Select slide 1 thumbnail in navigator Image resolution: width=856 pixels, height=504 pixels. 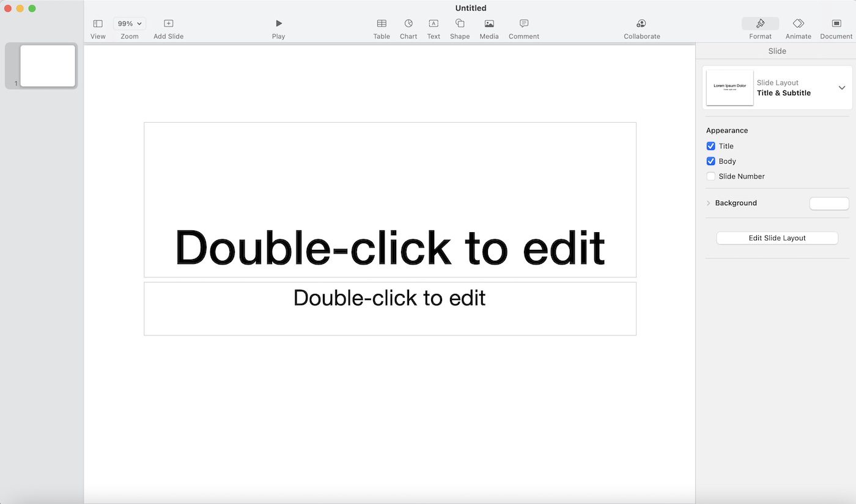point(48,65)
